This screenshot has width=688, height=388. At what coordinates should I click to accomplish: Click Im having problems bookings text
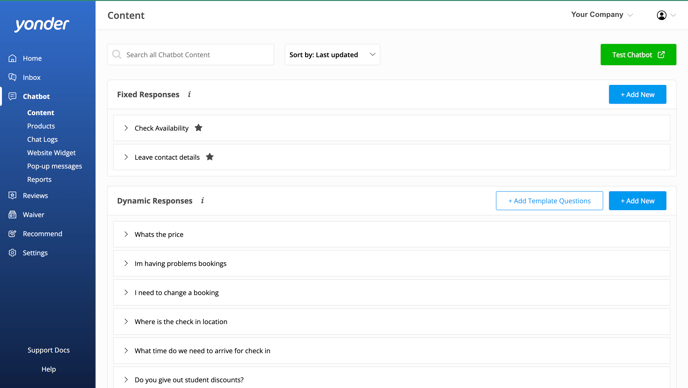tap(180, 263)
